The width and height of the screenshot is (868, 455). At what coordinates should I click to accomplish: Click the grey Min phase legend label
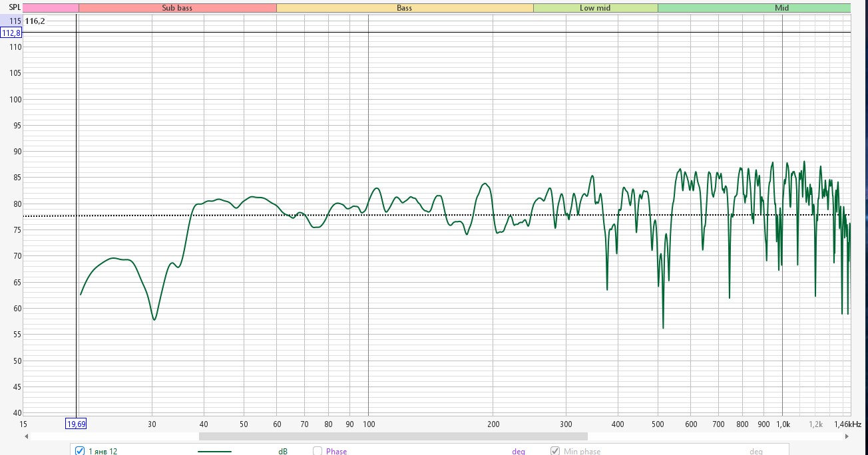(582, 451)
